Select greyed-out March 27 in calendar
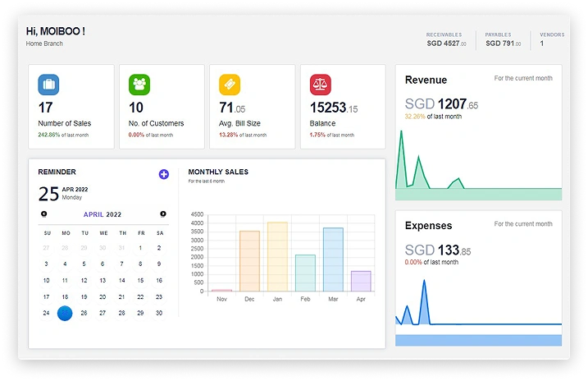The image size is (588, 381). tap(46, 248)
